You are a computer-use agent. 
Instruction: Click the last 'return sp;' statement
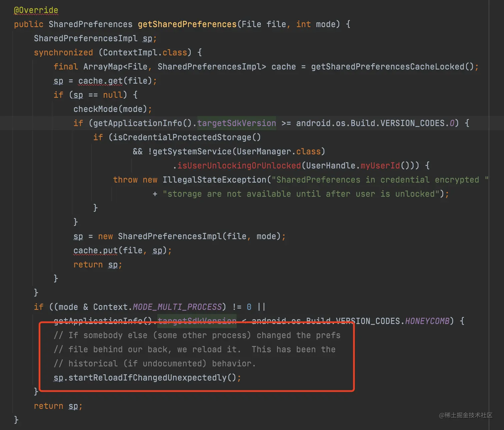(58, 406)
